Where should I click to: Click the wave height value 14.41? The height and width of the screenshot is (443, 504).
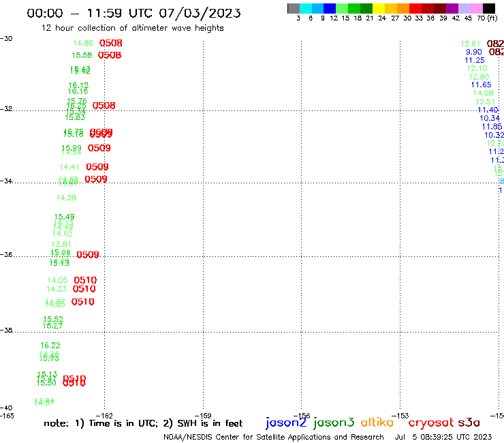(69, 167)
